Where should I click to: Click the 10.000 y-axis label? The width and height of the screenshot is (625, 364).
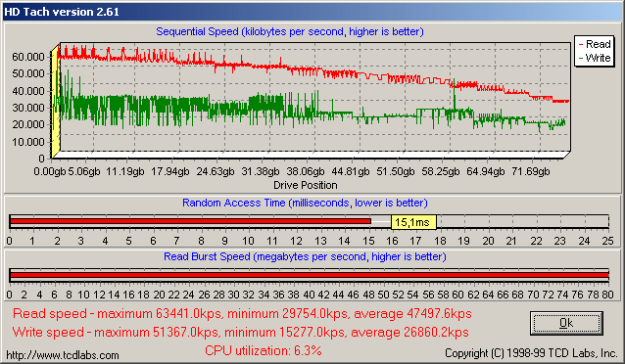tap(27, 142)
